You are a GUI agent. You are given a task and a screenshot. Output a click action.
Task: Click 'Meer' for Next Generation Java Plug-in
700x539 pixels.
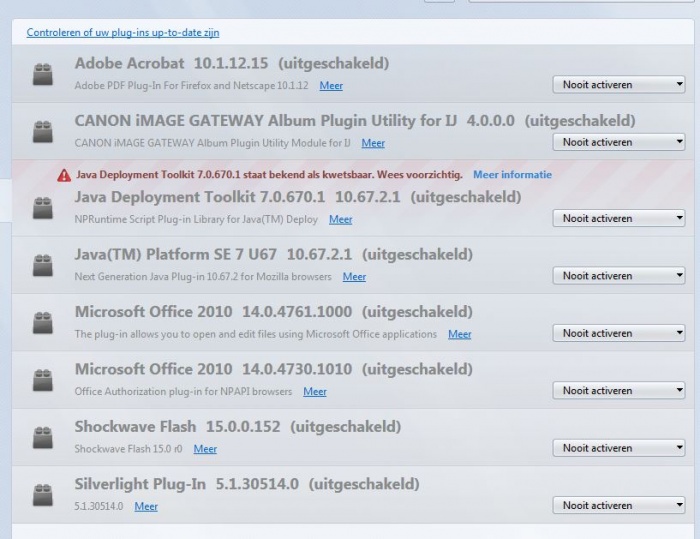pyautogui.click(x=354, y=276)
